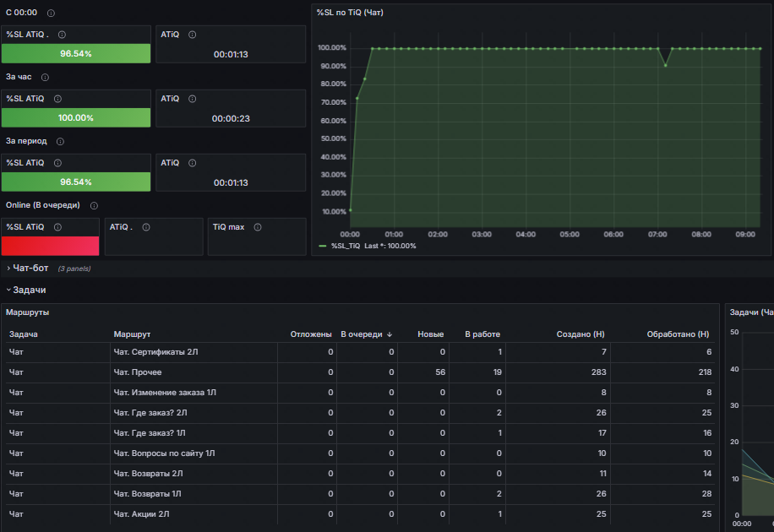Image resolution: width=774 pixels, height=532 pixels.
Task: Click info icon next to С 00:00 heading
Action: [52, 14]
